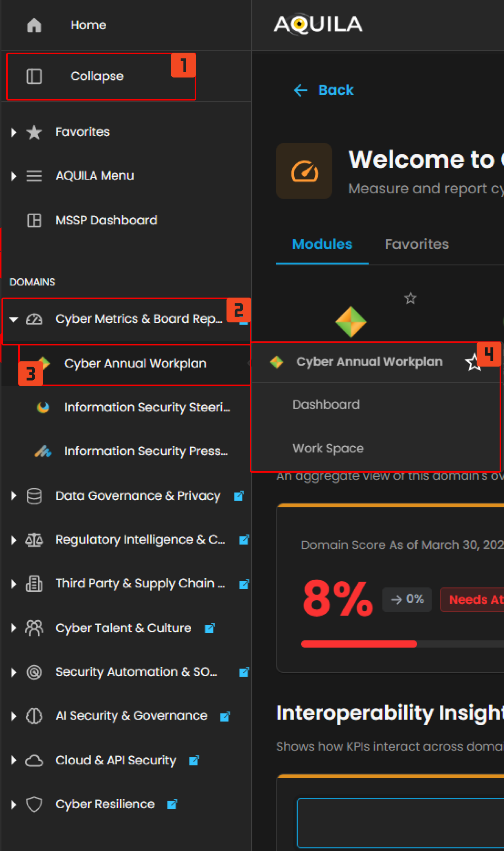
Task: Click the Home label in sidebar
Action: pyautogui.click(x=88, y=25)
